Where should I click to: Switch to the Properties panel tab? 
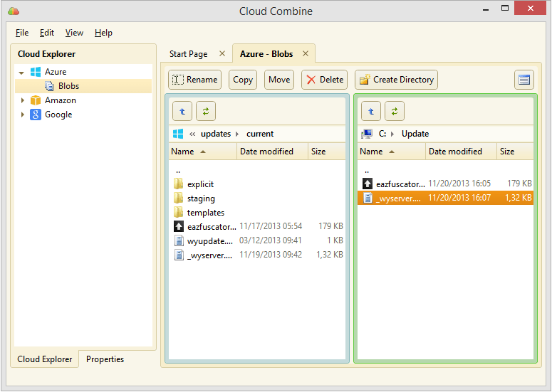pyautogui.click(x=105, y=359)
